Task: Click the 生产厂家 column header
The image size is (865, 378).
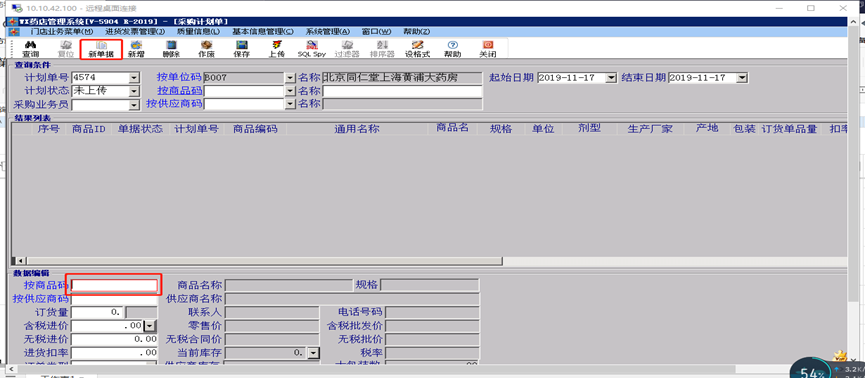Action: pos(650,129)
